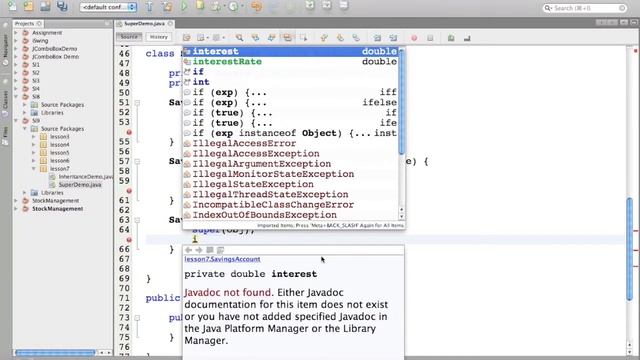The image size is (640, 360).
Task: Switch to Source view
Action: pyautogui.click(x=129, y=37)
